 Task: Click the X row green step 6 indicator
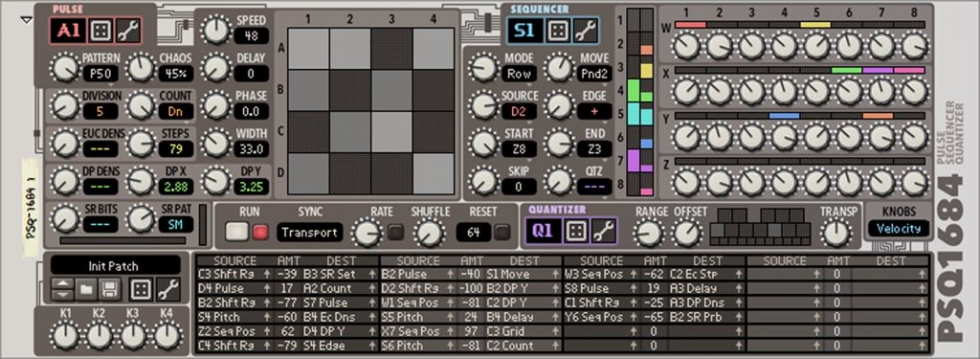[x=846, y=70]
